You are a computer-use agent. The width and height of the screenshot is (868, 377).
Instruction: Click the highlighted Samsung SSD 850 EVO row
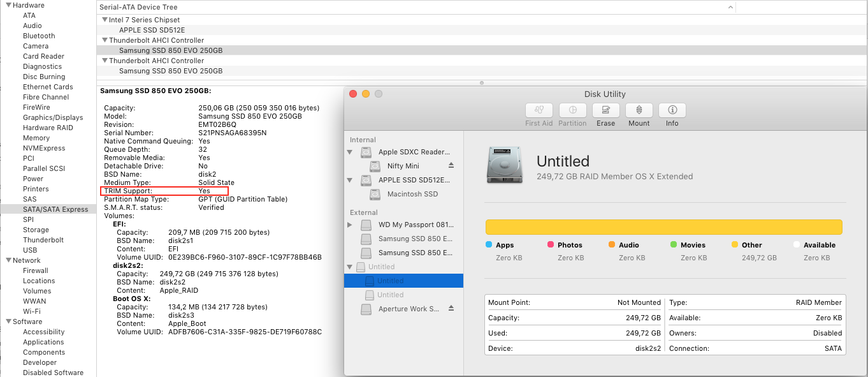[482, 50]
